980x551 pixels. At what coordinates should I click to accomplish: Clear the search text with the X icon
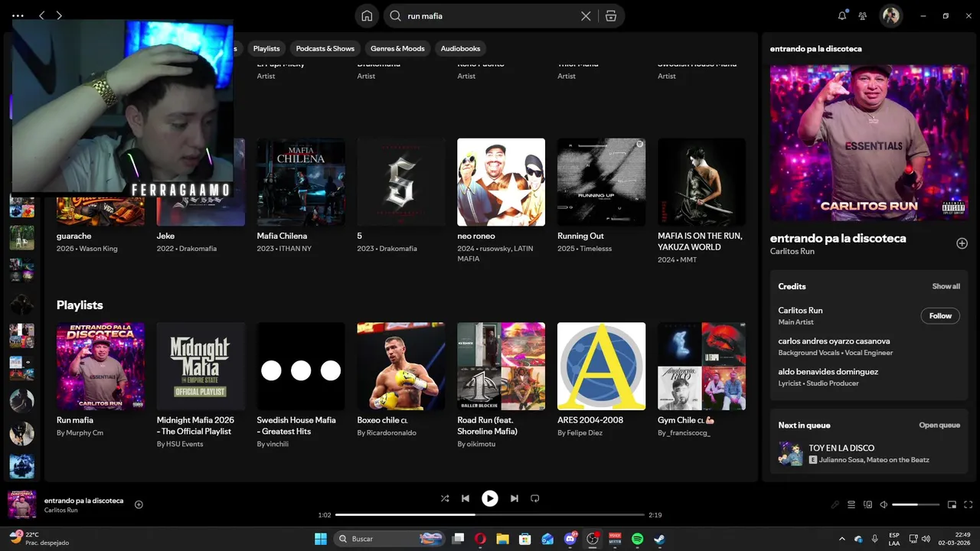[x=586, y=16]
